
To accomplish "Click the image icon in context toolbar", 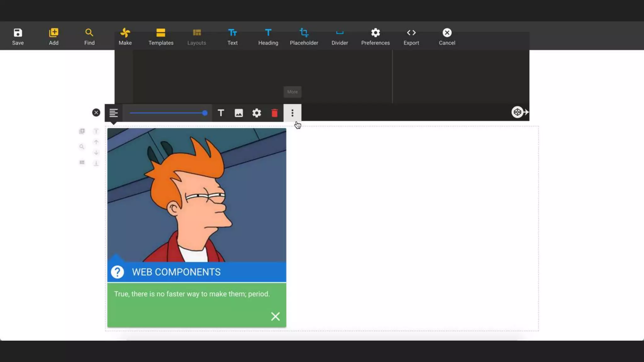I will click(239, 113).
